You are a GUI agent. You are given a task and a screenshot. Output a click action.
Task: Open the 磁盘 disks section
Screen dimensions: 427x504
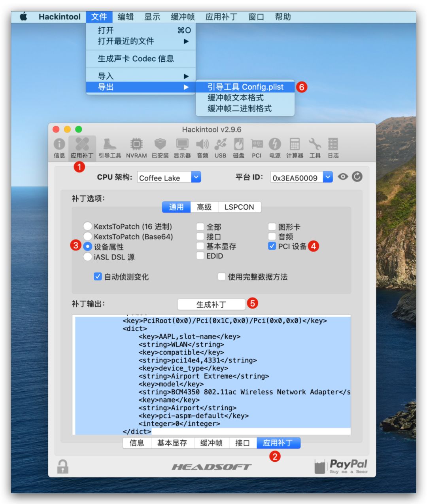tap(239, 148)
